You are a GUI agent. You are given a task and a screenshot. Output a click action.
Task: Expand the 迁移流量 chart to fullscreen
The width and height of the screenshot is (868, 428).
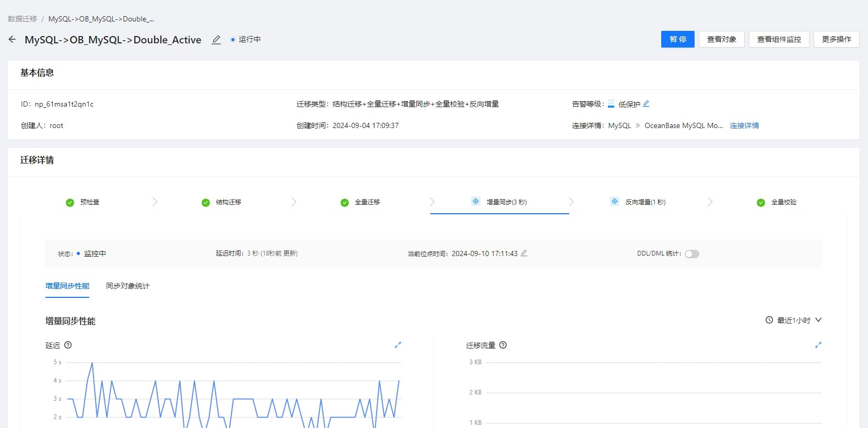818,345
